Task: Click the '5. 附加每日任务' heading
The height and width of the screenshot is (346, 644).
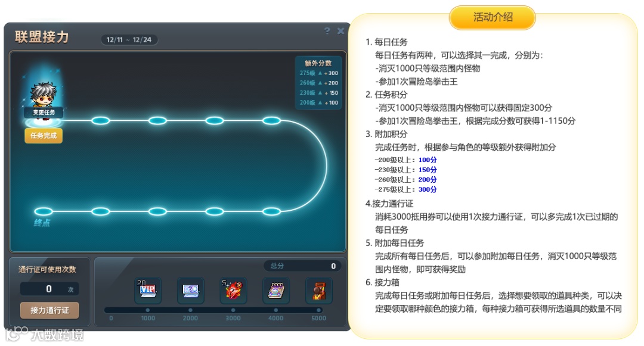Action: [x=395, y=243]
